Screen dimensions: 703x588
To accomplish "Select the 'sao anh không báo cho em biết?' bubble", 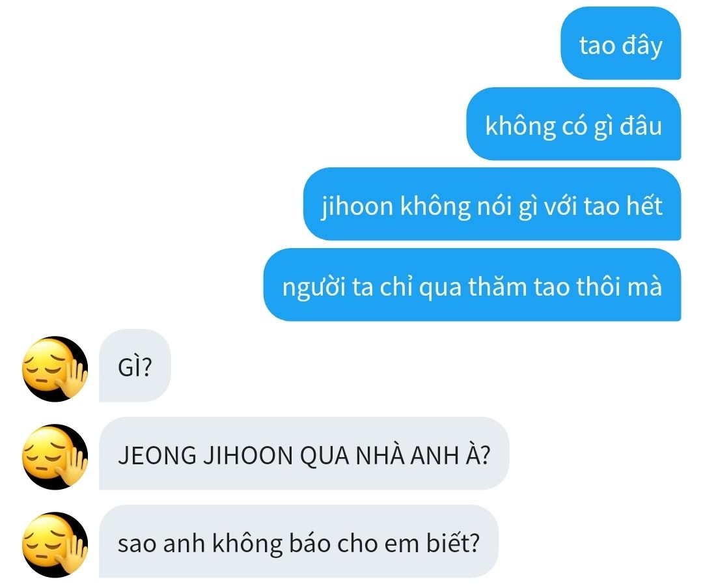I will click(x=299, y=541).
